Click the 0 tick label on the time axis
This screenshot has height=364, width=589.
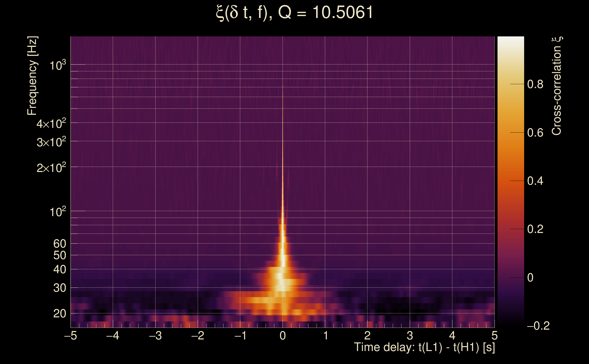(283, 336)
